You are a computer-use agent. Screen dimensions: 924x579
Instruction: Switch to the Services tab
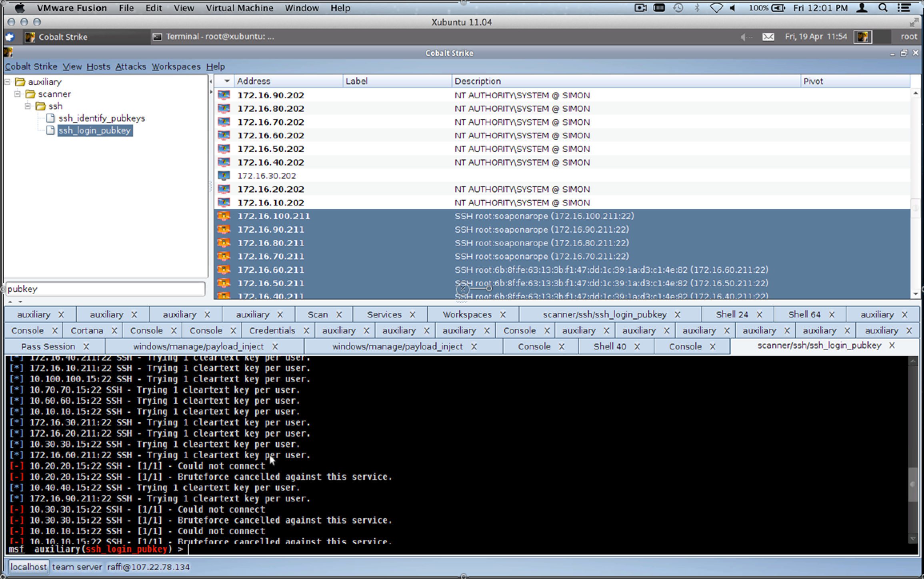pyautogui.click(x=384, y=315)
